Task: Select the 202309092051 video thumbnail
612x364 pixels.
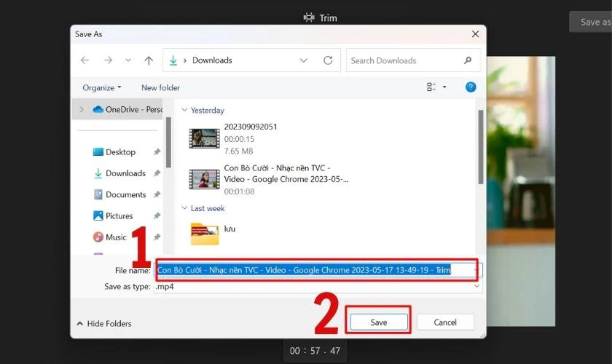Action: pos(204,138)
